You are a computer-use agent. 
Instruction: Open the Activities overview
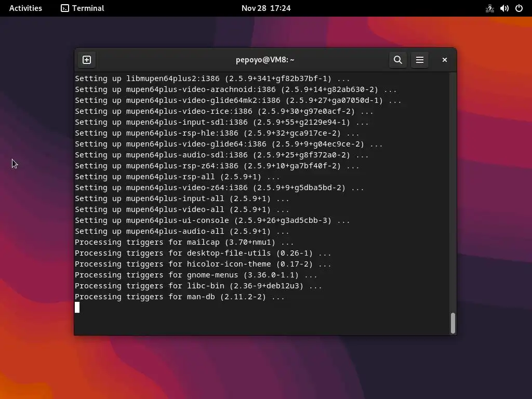25,8
